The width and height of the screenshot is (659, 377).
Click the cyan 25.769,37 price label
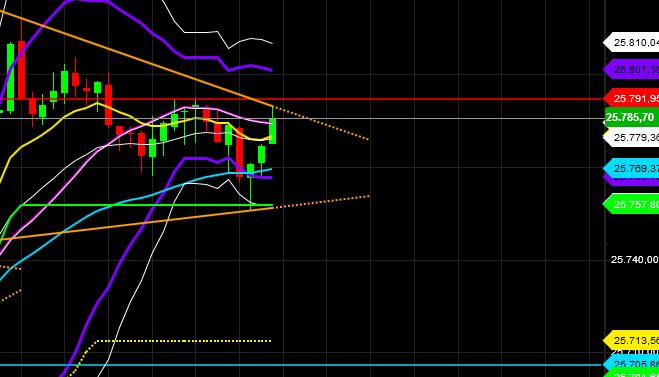click(x=631, y=169)
